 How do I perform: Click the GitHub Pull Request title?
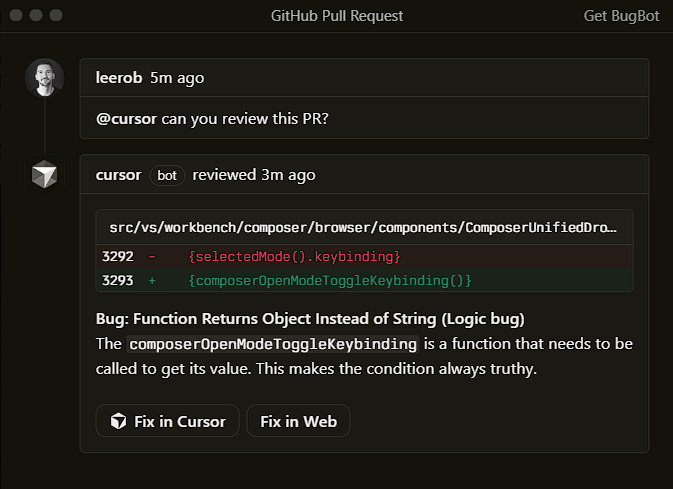click(337, 16)
